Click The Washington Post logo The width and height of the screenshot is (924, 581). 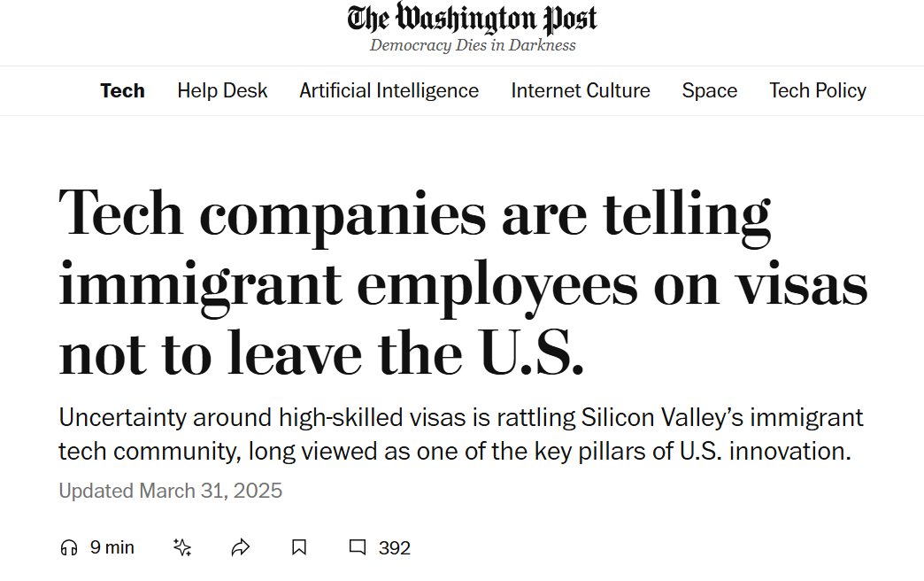click(472, 19)
